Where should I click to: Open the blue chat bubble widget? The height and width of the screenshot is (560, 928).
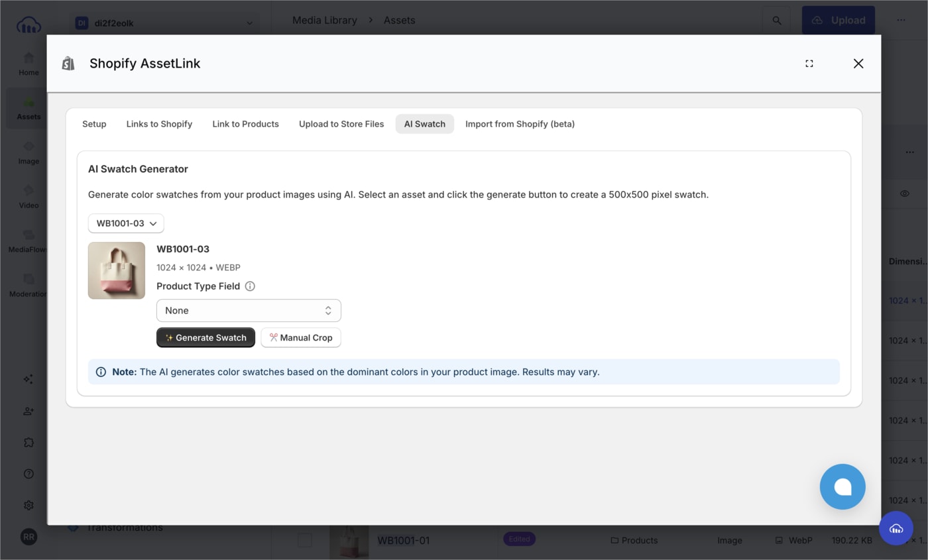(842, 486)
